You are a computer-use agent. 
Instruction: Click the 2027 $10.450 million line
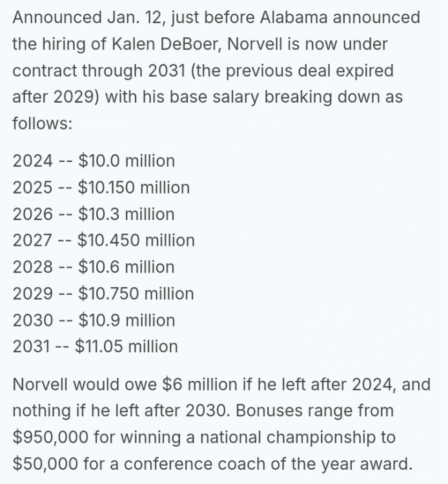(x=103, y=240)
